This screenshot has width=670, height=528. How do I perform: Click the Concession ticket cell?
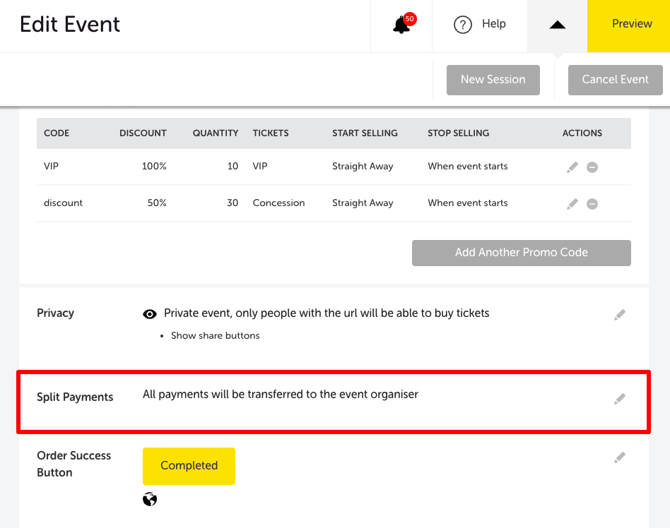pyautogui.click(x=279, y=203)
